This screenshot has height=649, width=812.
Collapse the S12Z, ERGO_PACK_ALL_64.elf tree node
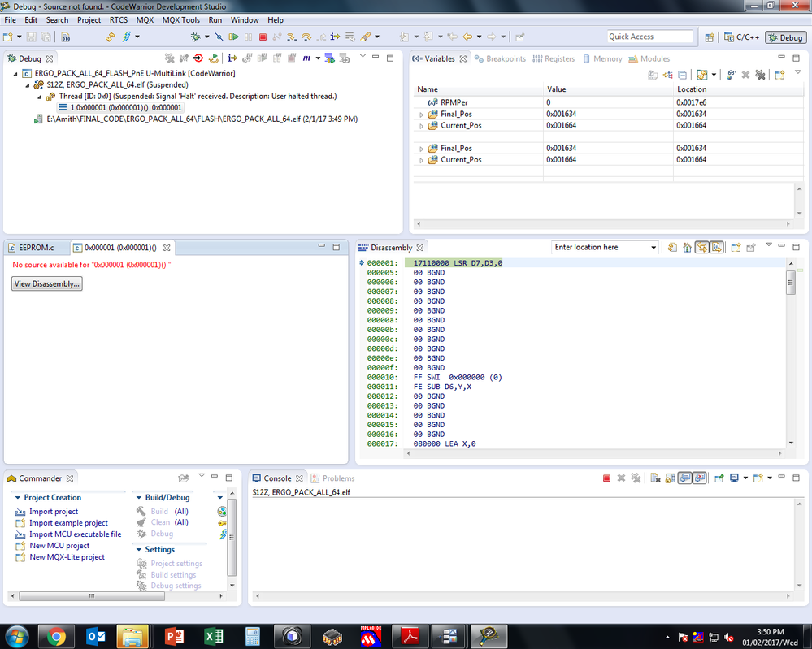[28, 85]
